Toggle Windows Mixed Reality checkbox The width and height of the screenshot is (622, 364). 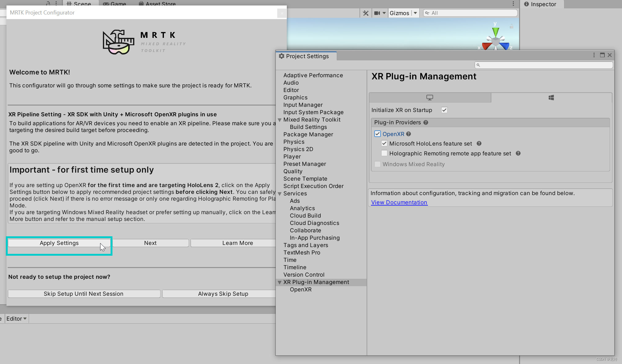pyautogui.click(x=377, y=164)
